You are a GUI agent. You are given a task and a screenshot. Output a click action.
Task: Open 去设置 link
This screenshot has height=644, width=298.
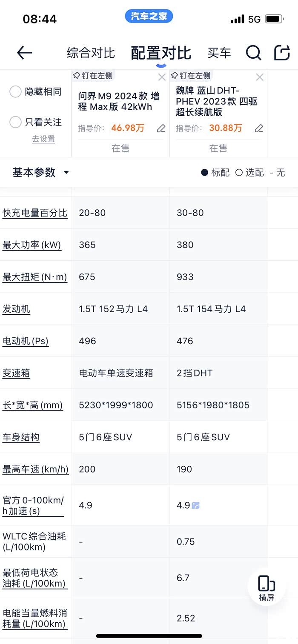(x=43, y=139)
